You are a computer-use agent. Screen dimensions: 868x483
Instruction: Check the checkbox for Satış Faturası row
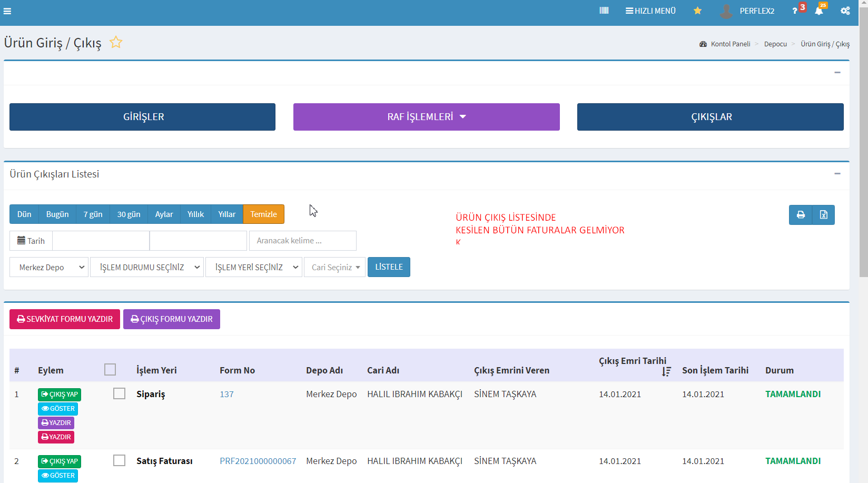click(120, 461)
